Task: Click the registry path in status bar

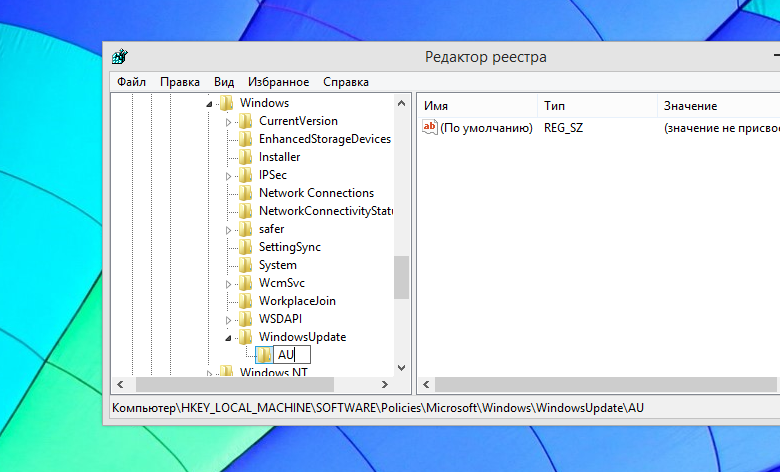Action: tap(378, 408)
